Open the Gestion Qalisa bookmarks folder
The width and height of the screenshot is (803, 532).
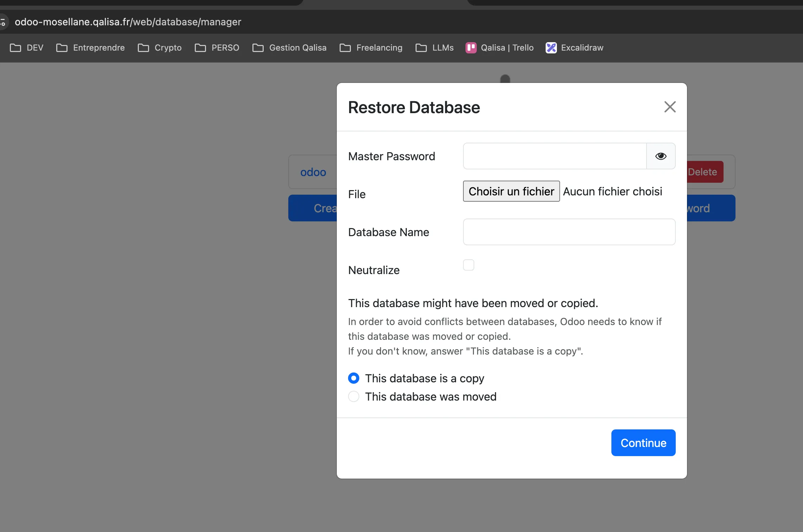point(289,48)
